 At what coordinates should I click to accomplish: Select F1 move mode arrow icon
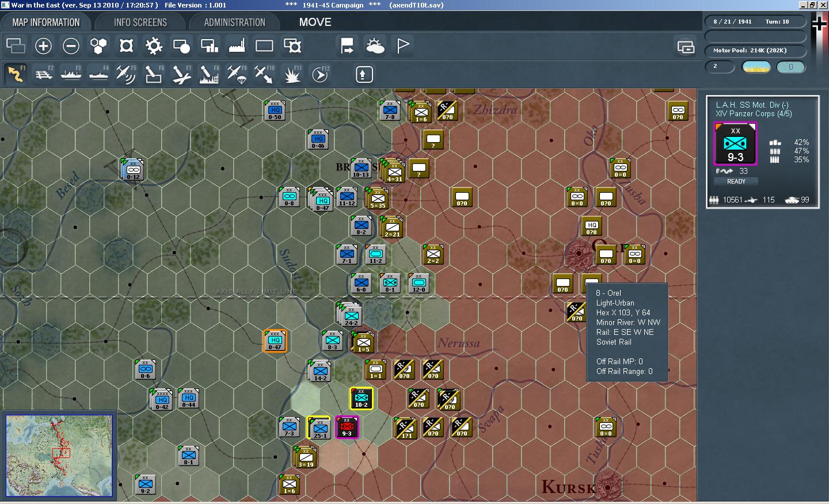coord(16,74)
